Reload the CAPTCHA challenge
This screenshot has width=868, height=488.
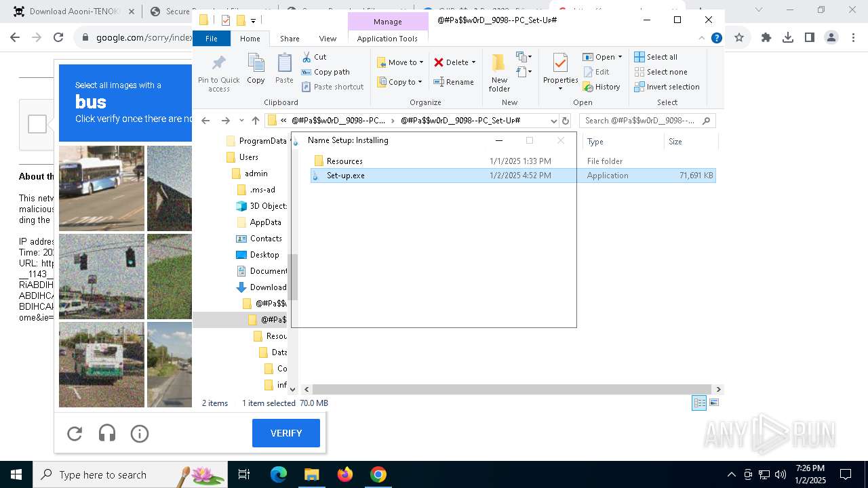tap(75, 434)
